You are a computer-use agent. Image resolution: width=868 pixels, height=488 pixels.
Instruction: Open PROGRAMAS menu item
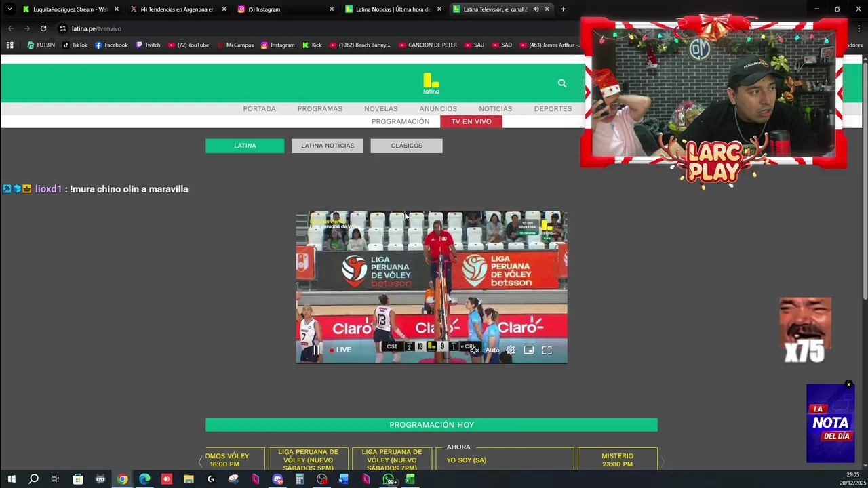[320, 108]
